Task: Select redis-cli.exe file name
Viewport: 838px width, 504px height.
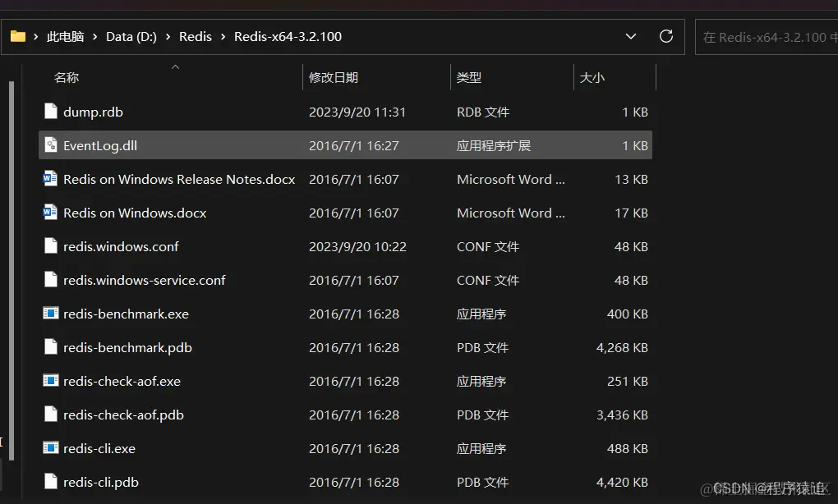Action: (x=99, y=448)
